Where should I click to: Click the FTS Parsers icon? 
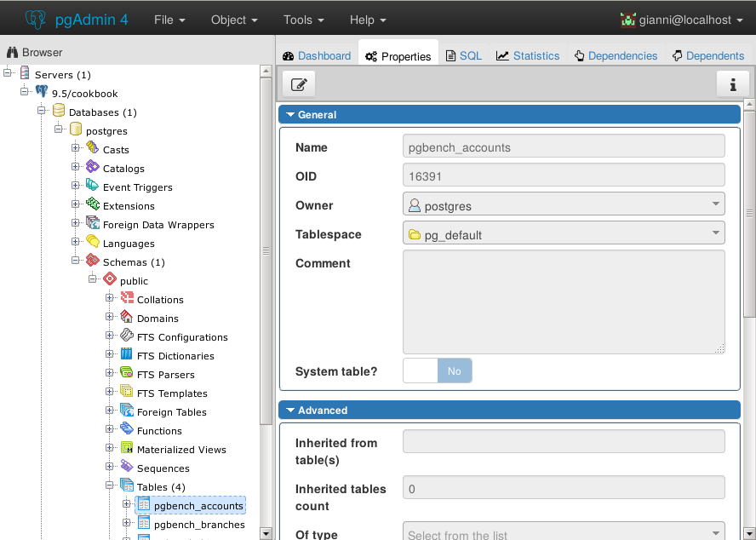(127, 373)
